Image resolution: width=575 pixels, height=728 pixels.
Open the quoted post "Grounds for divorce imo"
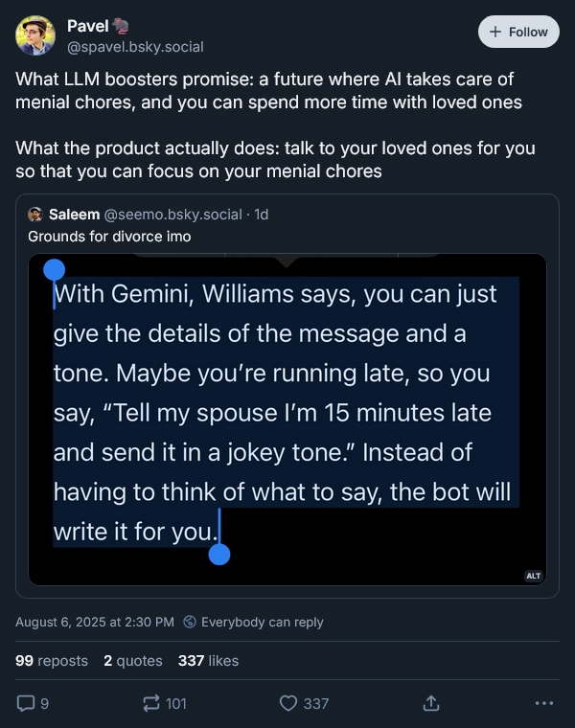pos(109,236)
